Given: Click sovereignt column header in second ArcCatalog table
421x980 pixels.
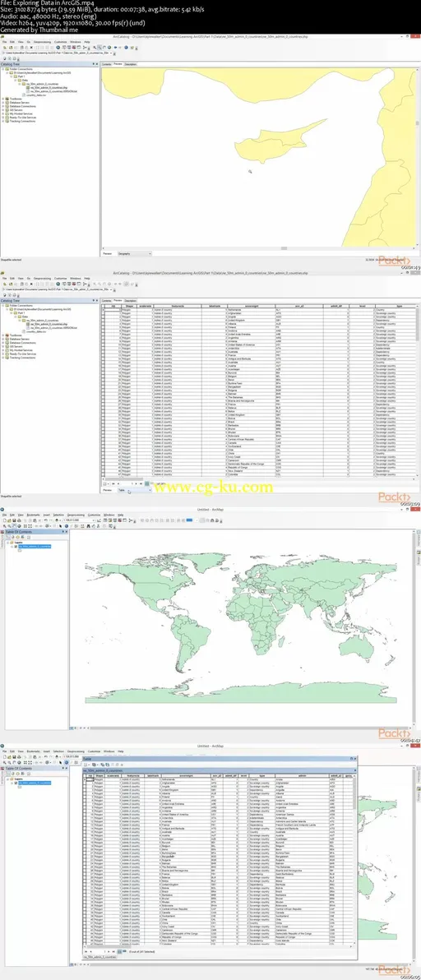Looking at the screenshot, I should (x=250, y=306).
